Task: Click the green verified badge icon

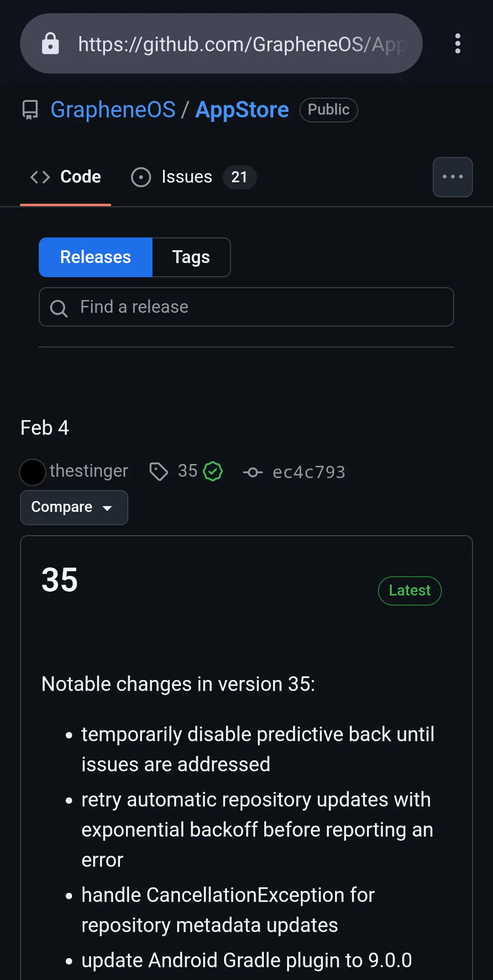Action: pyautogui.click(x=213, y=472)
